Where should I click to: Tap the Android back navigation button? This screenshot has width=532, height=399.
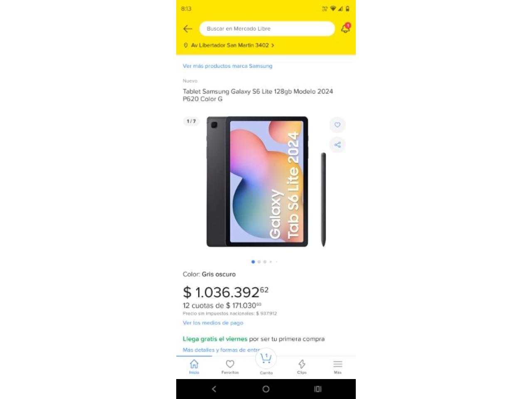pyautogui.click(x=214, y=389)
